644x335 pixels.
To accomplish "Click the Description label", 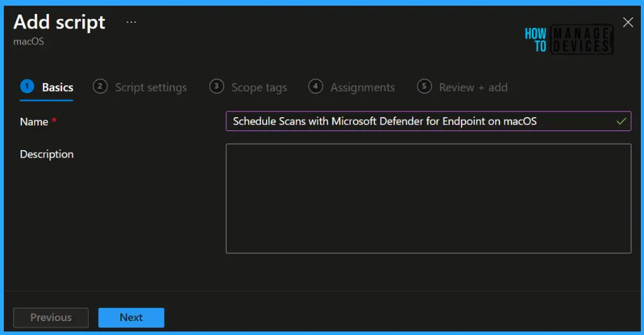I will pyautogui.click(x=47, y=155).
